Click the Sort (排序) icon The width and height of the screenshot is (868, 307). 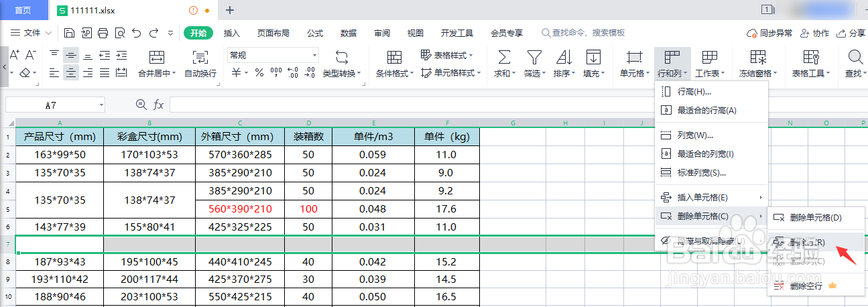(x=564, y=57)
